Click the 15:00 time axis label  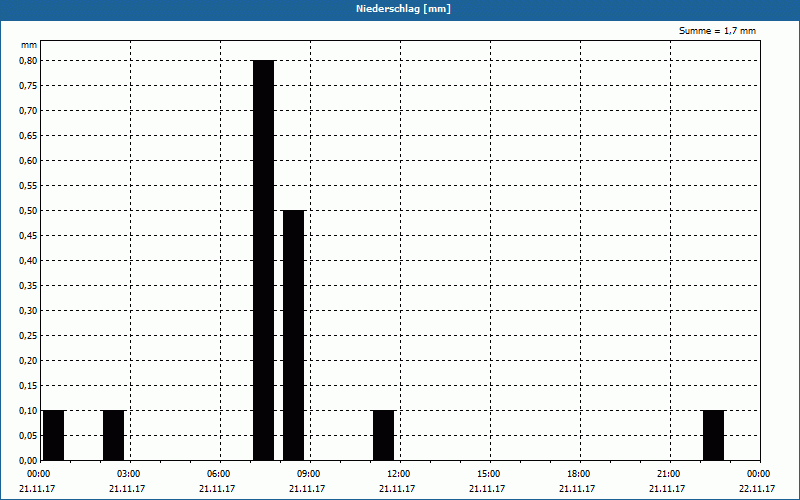(x=488, y=474)
